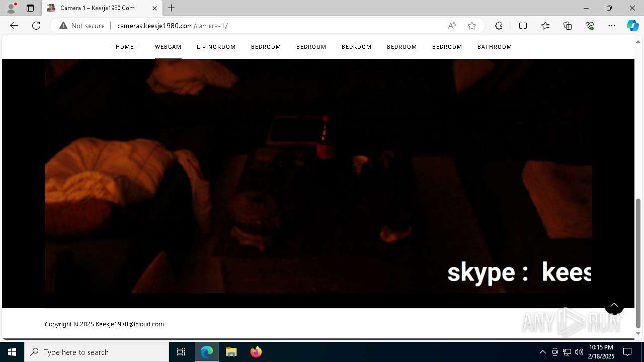Open the tab actions menu icon
This screenshot has height=362, width=644.
[x=30, y=8]
